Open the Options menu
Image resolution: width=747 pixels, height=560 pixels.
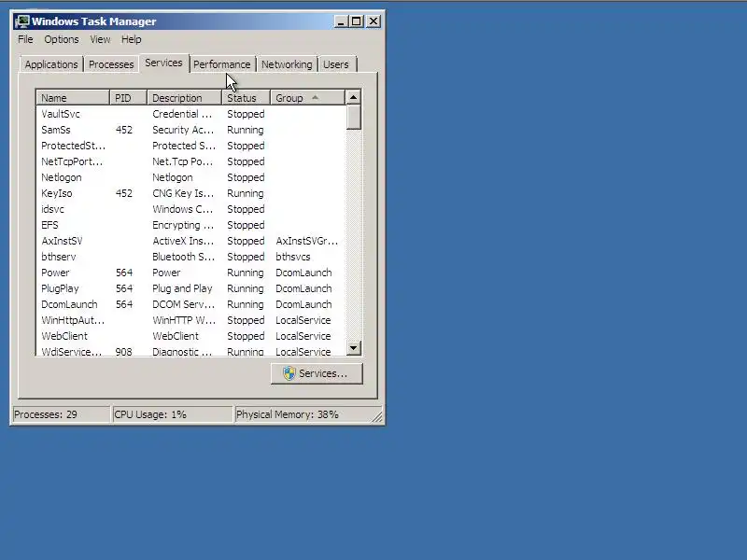62,39
